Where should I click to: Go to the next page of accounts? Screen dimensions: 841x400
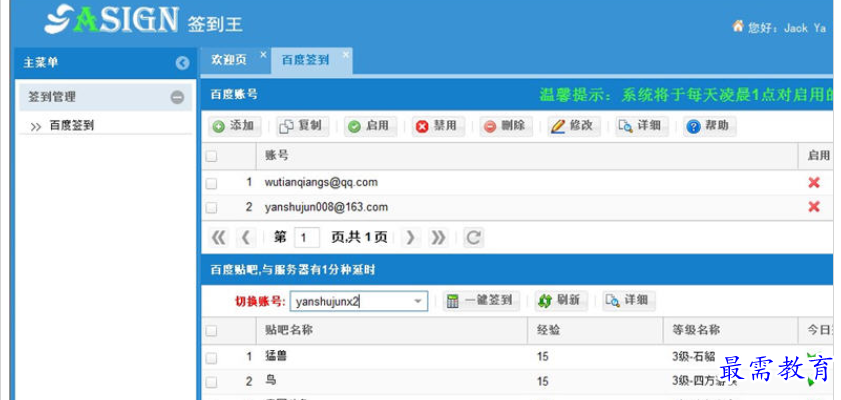pos(410,238)
